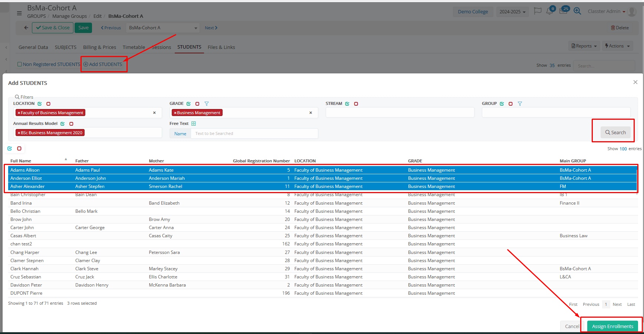The image size is (644, 334).
Task: Click the flag icon in header
Action: coord(538,11)
